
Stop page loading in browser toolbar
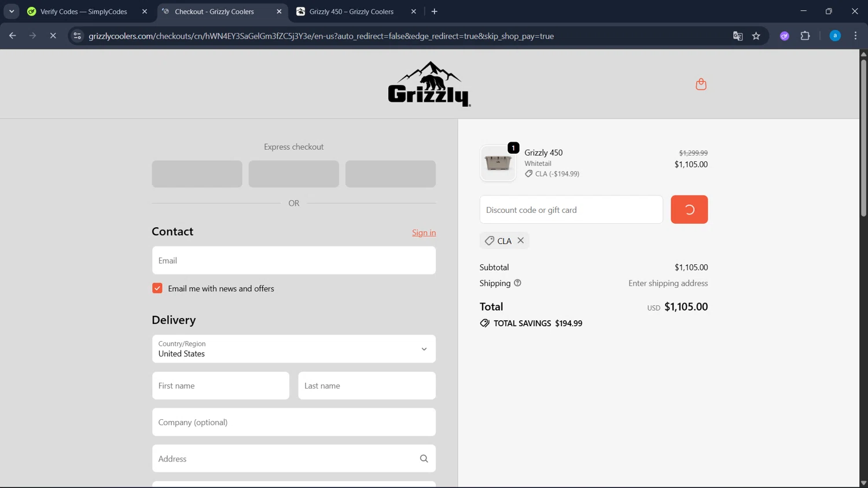(53, 36)
